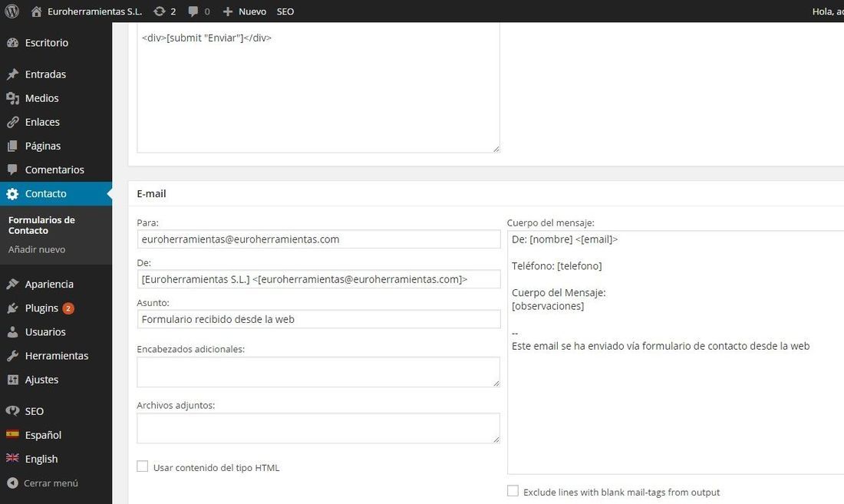Click the SEO sidebar icon
The width and height of the screenshot is (844, 504).
tap(12, 411)
